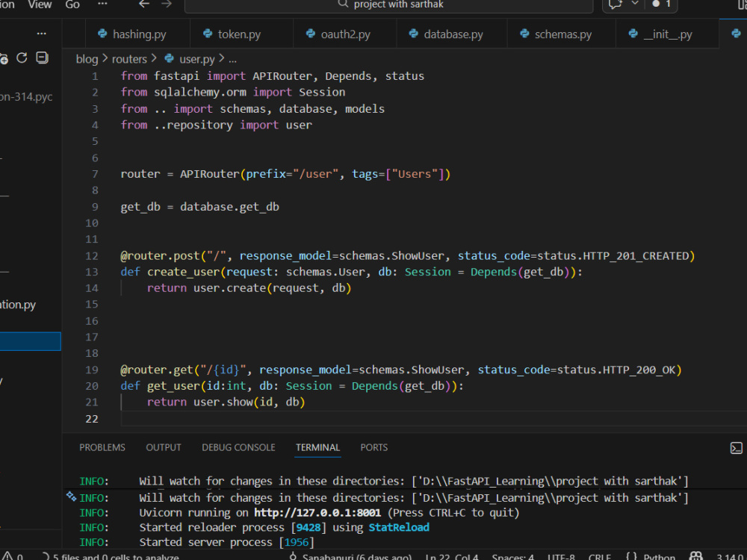
Task: Open the View menu
Action: point(40,4)
